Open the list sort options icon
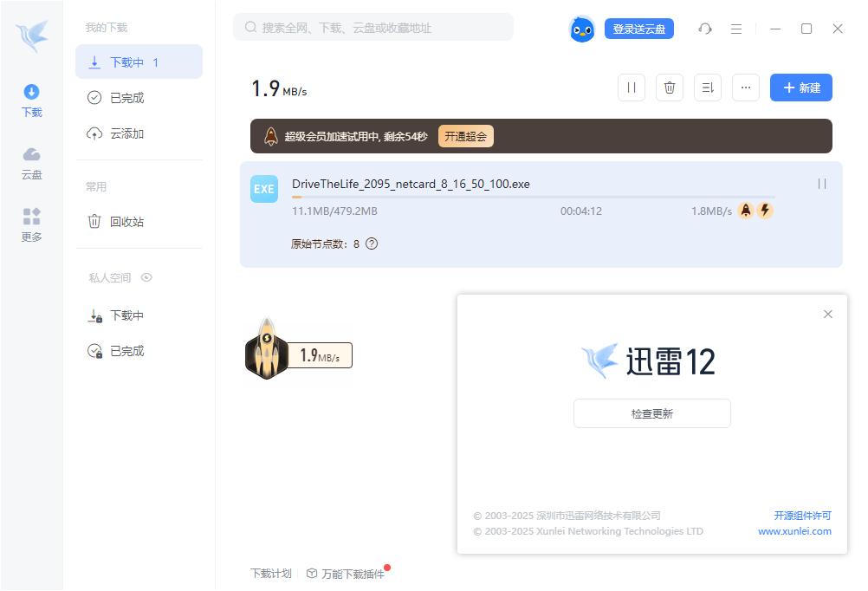Viewport: 868px width, 591px height. tap(707, 88)
